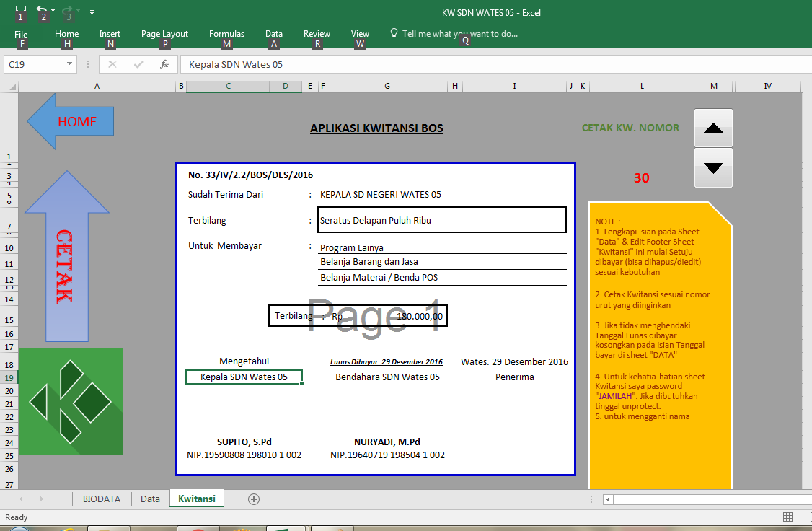Viewport: 812px width, 531px height.
Task: Click the New Sheet plus icon
Action: [x=254, y=499]
